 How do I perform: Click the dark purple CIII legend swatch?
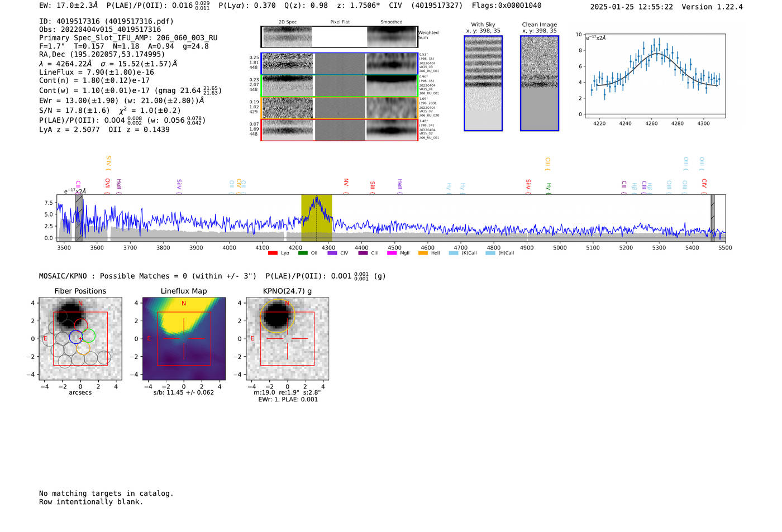click(x=363, y=253)
